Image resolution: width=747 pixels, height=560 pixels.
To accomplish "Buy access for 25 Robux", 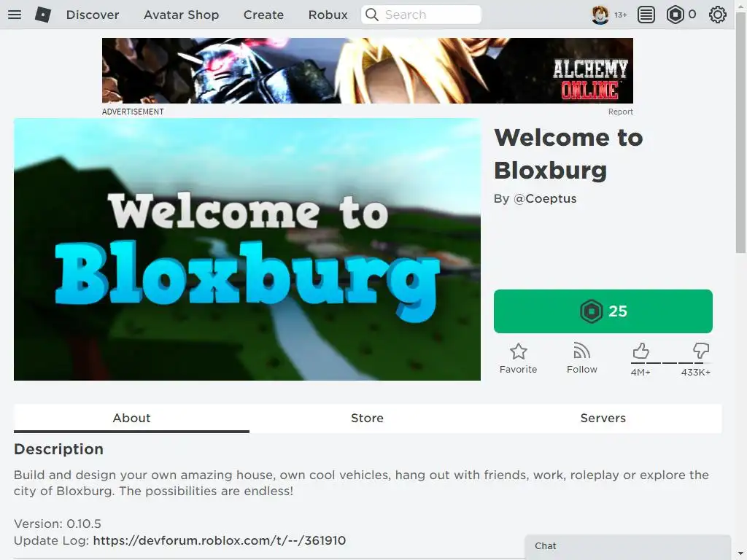I will (603, 311).
